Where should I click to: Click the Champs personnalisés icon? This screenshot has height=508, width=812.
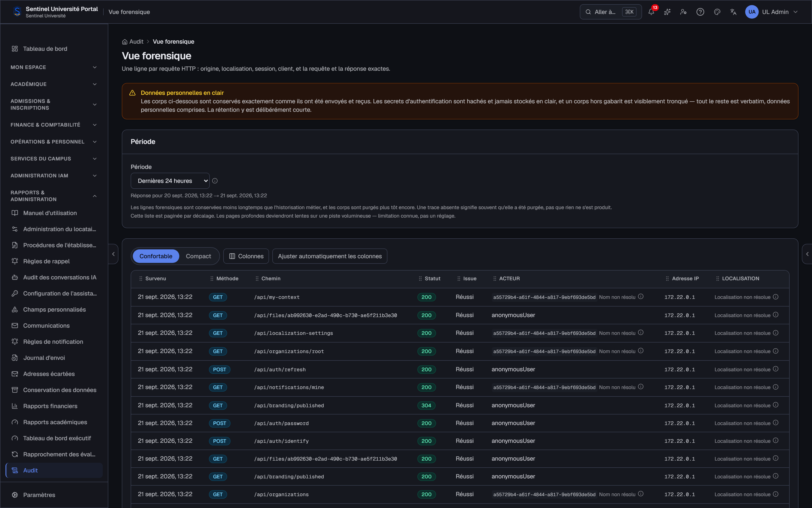coord(15,309)
